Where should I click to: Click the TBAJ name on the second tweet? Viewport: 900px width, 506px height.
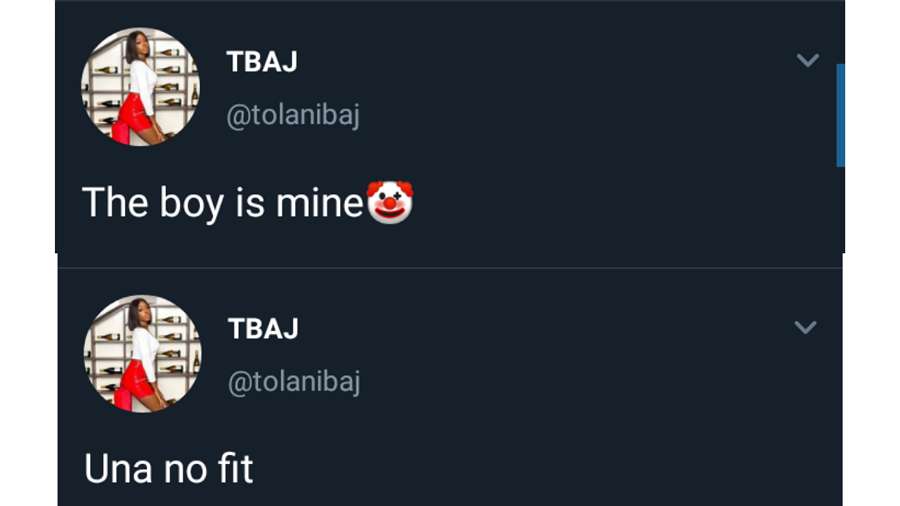[263, 329]
